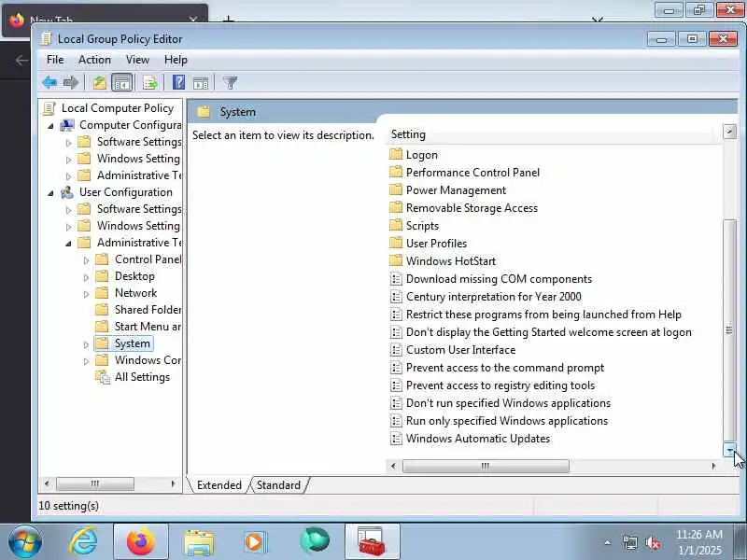Click settings list horizontal scrollbar thumb
This screenshot has height=560, width=747.
coord(486,466)
